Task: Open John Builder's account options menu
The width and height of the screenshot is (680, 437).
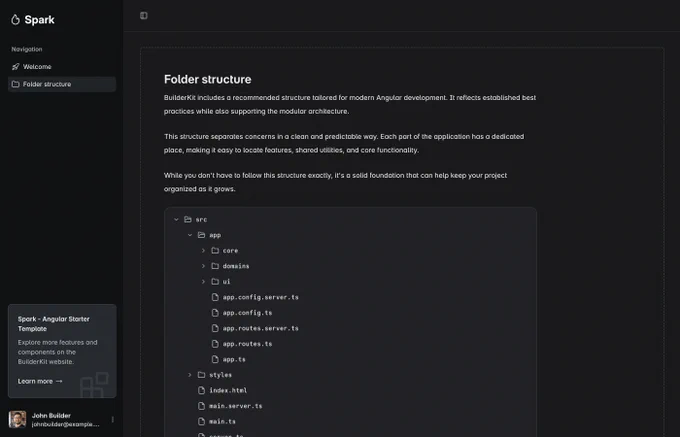Action: [113, 419]
